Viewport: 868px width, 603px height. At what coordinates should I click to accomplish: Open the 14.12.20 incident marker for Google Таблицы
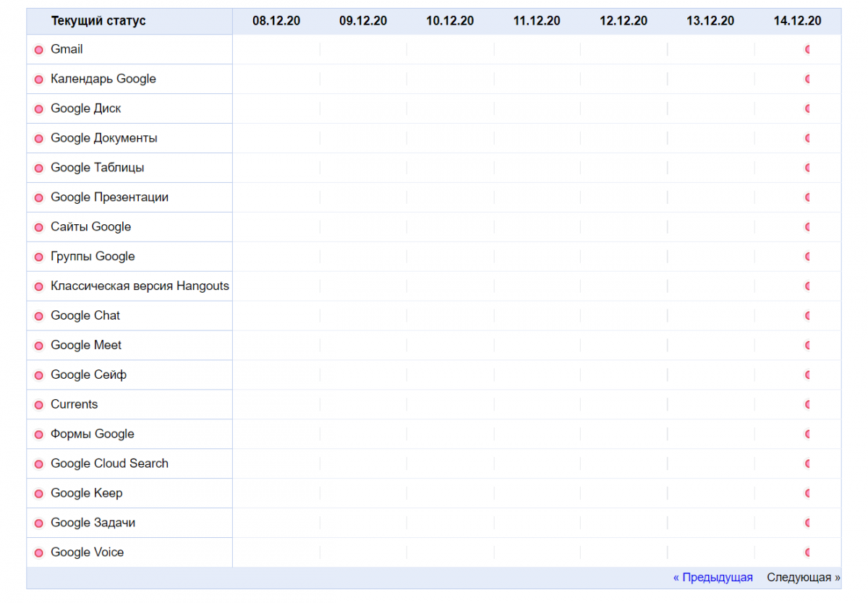click(807, 168)
